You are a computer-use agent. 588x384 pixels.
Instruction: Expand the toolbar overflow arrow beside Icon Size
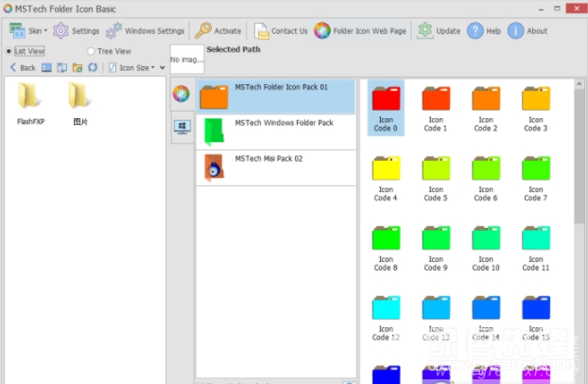pyautogui.click(x=163, y=67)
